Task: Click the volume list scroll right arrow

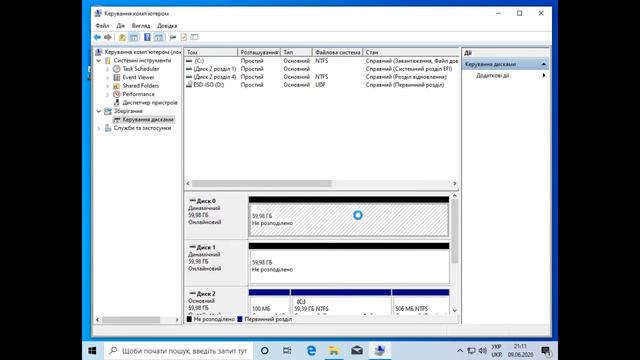Action: [455, 184]
